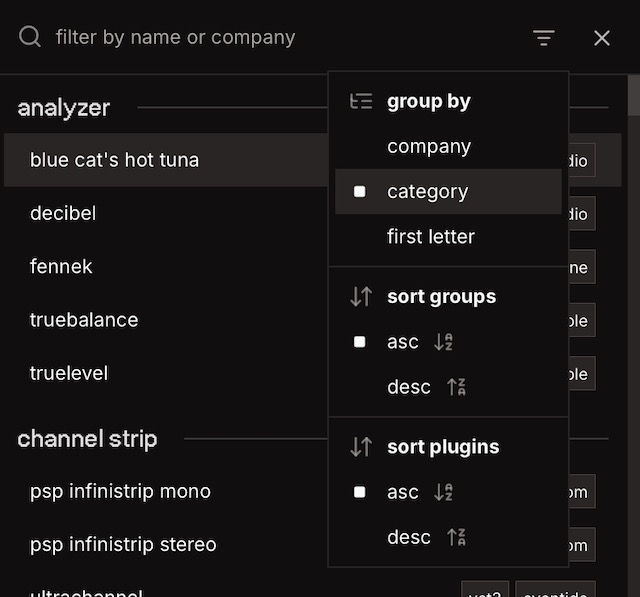Click the sort plugins arrows icon
640x597 pixels.
[x=361, y=447]
